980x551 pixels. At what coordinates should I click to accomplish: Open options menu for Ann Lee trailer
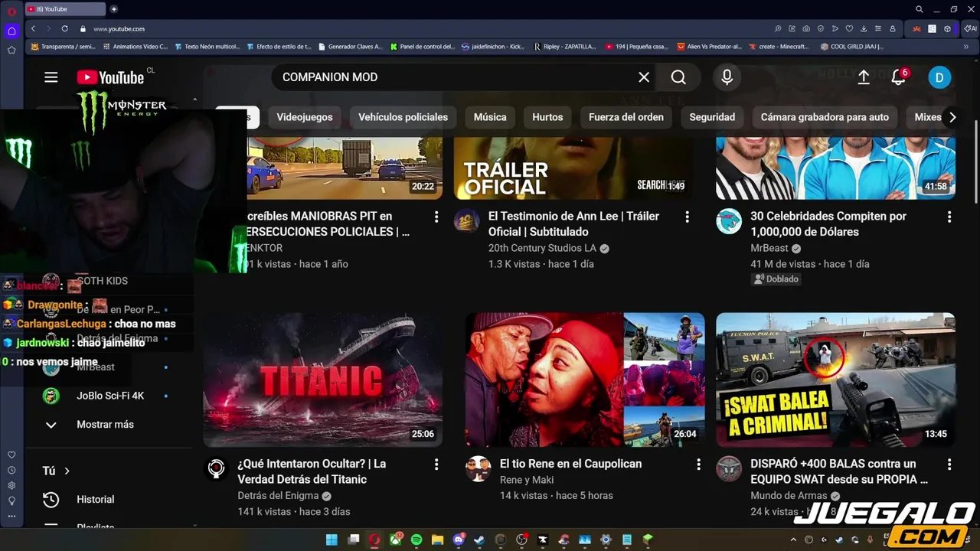687,217
